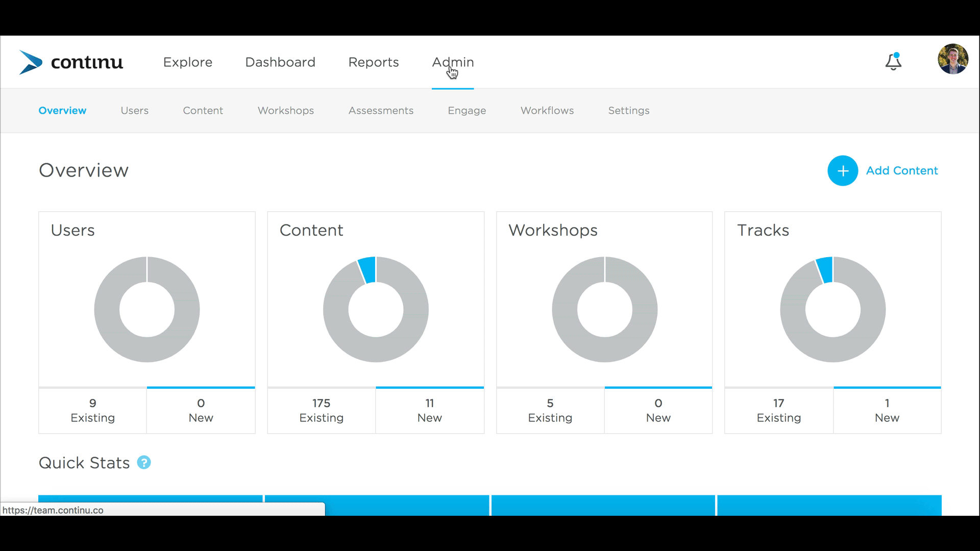Go to the Explore menu
Image resolution: width=980 pixels, height=551 pixels.
pyautogui.click(x=188, y=62)
